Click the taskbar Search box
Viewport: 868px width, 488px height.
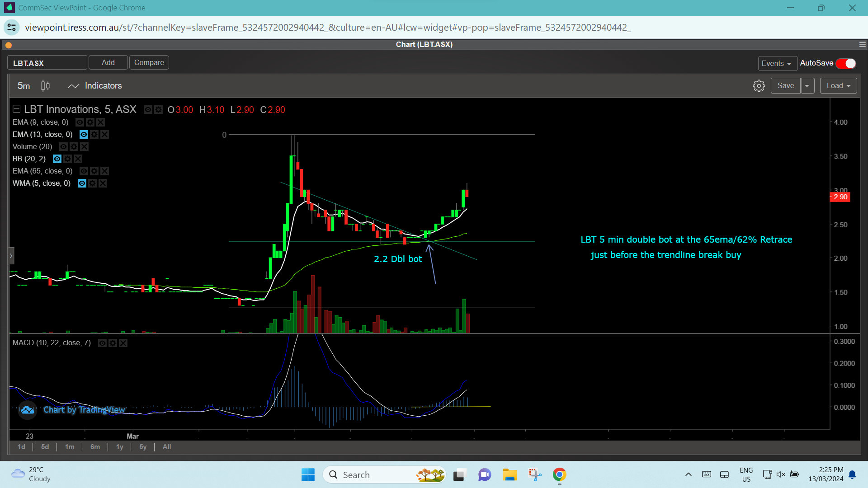384,475
